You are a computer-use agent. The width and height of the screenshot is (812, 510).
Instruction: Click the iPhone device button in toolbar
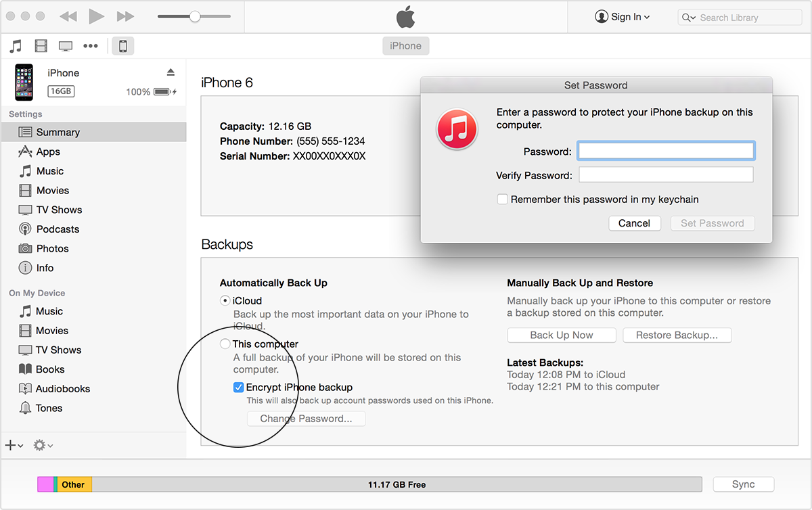(122, 46)
